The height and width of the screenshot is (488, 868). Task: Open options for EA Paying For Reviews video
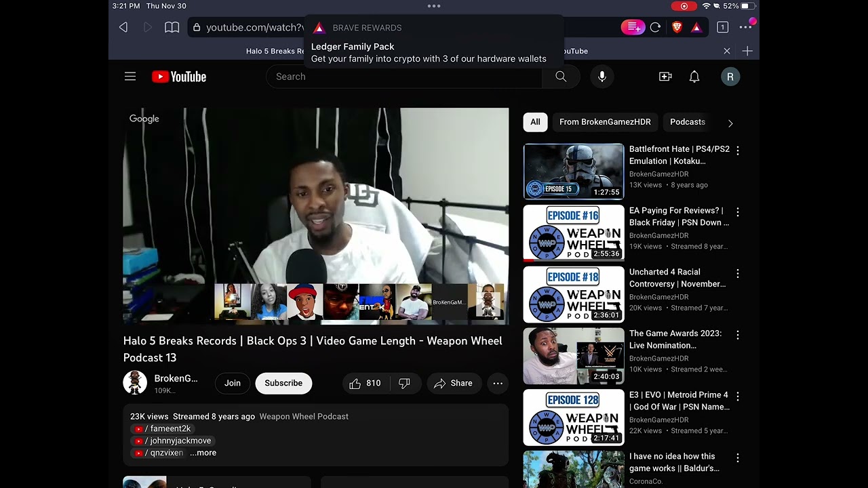click(738, 212)
